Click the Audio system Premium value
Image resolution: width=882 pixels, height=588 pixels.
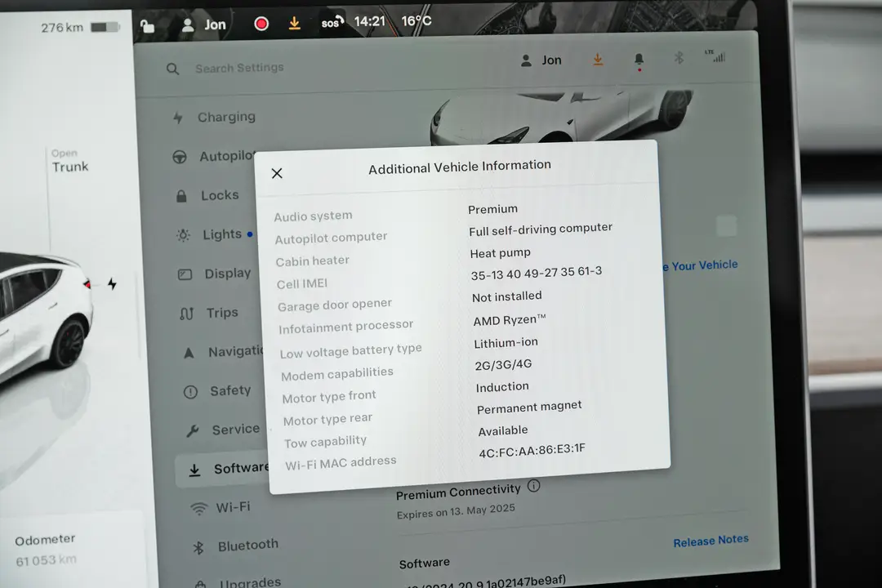[492, 209]
